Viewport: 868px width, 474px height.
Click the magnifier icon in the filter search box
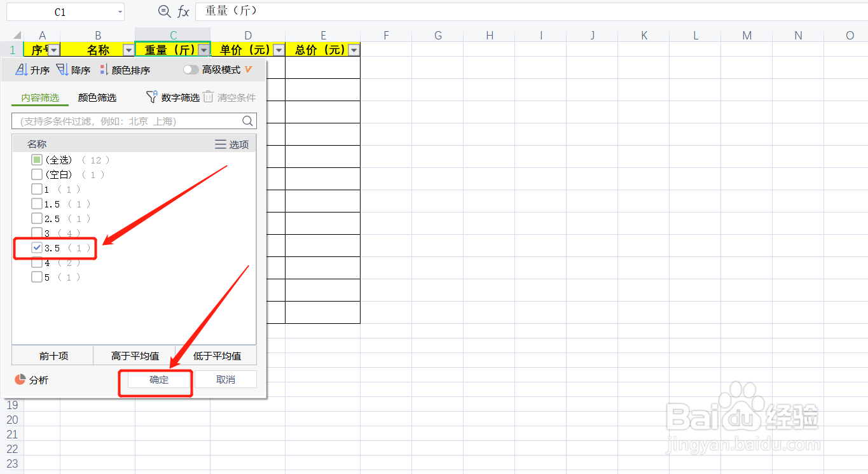(249, 120)
